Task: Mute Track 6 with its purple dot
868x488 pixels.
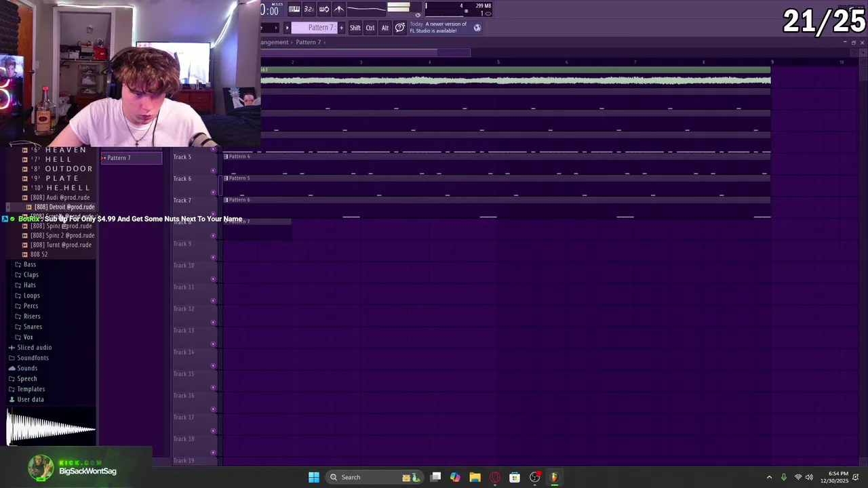Action: point(214,192)
